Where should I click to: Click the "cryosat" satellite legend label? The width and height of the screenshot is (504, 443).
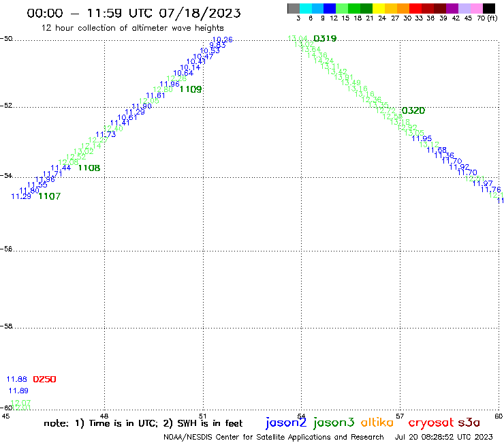point(431,423)
